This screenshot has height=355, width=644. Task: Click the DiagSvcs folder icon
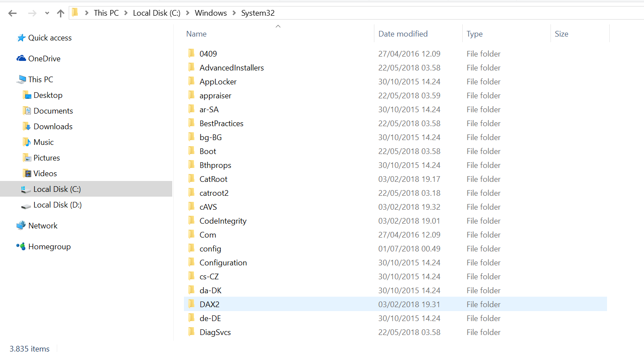click(x=192, y=332)
